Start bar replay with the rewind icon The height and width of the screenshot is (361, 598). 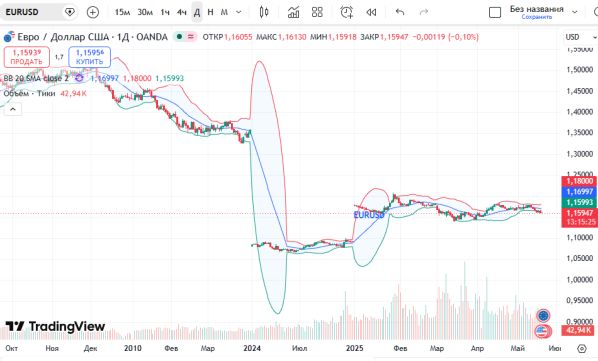[x=371, y=12]
